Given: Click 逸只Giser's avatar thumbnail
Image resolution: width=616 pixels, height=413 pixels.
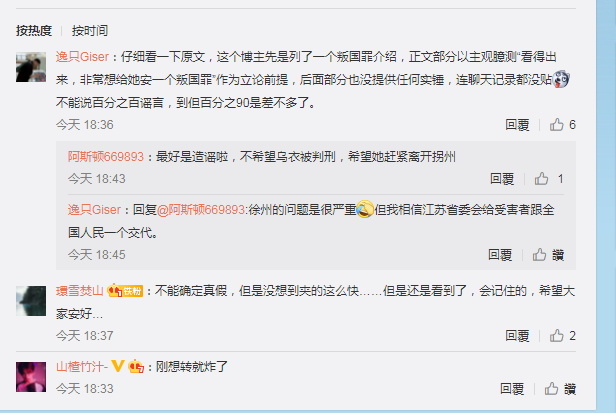Looking at the screenshot, I should pyautogui.click(x=31, y=67).
